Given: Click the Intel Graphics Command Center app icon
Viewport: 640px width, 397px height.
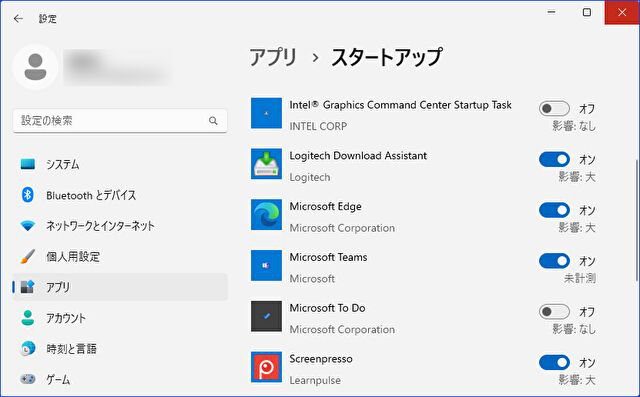Looking at the screenshot, I should [x=266, y=113].
